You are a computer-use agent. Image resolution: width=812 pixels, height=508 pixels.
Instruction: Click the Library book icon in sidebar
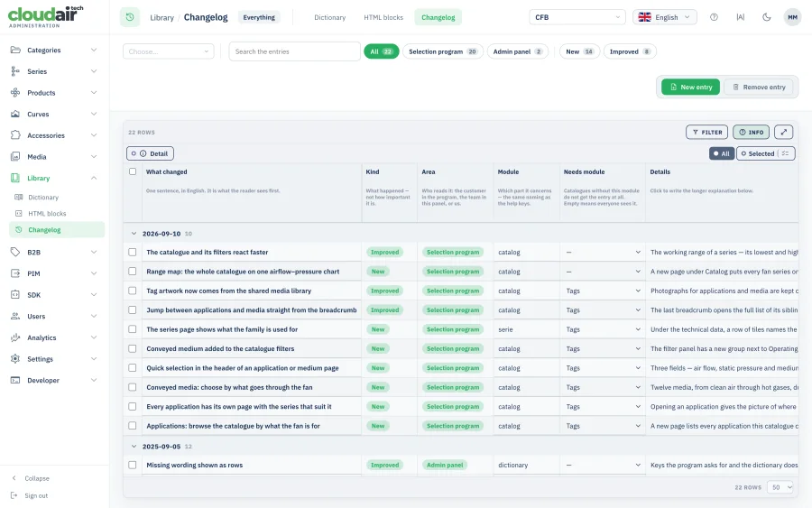15,178
